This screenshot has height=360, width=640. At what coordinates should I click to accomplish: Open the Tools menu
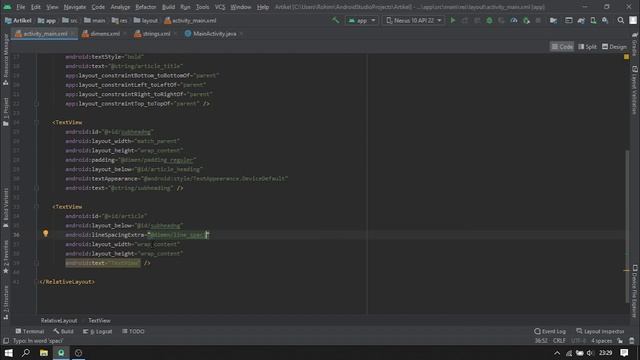click(202, 7)
